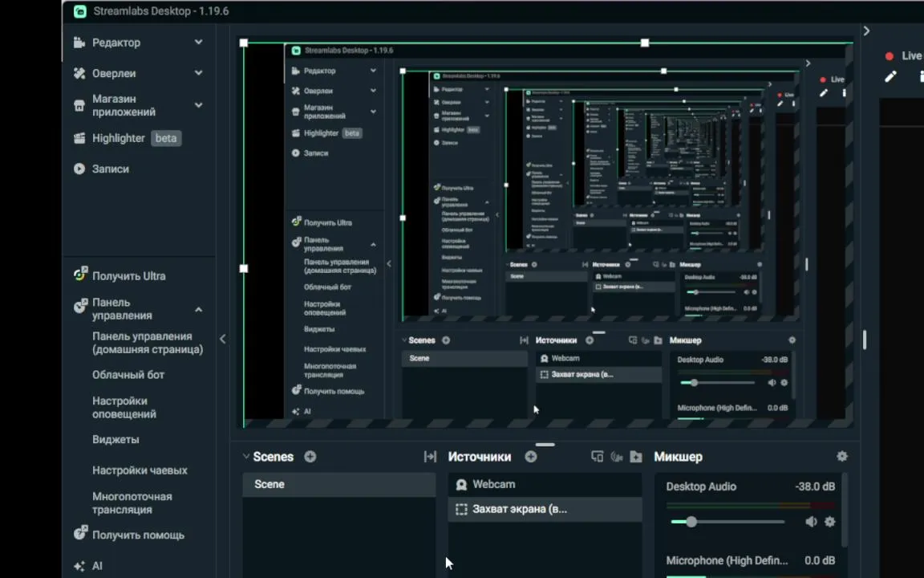Click the scene transitions icon
The height and width of the screenshot is (578, 924).
[x=430, y=457]
